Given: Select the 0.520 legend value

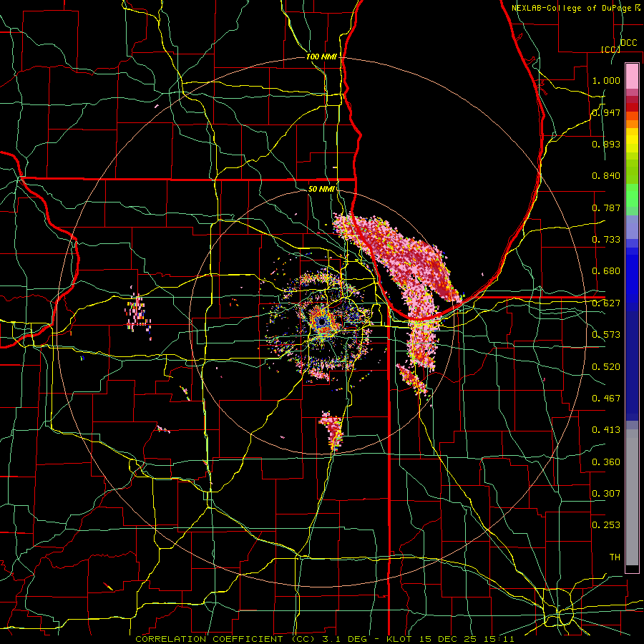Looking at the screenshot, I should (606, 367).
